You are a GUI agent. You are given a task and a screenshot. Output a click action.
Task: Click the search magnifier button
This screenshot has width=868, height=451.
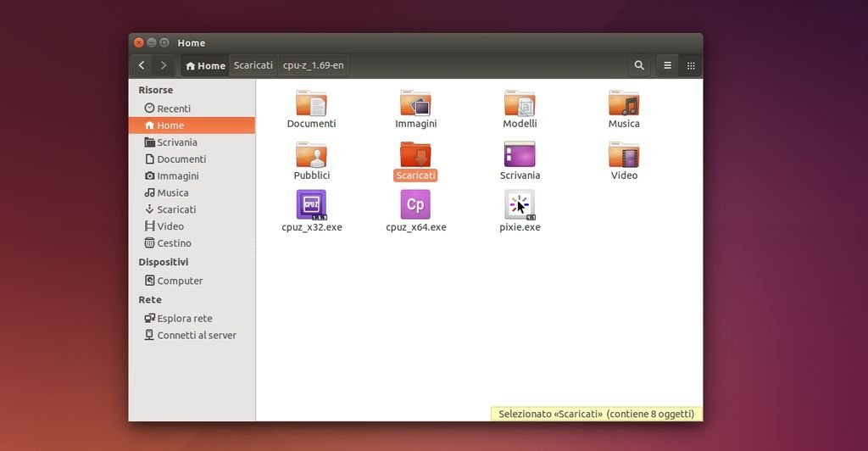(639, 65)
